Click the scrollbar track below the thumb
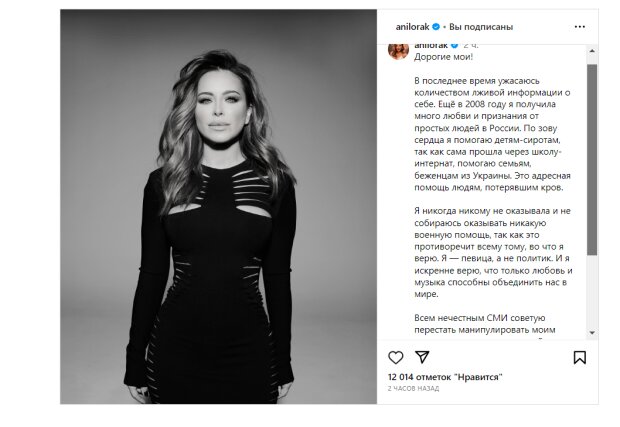The width and height of the screenshot is (620, 427). tap(592, 292)
